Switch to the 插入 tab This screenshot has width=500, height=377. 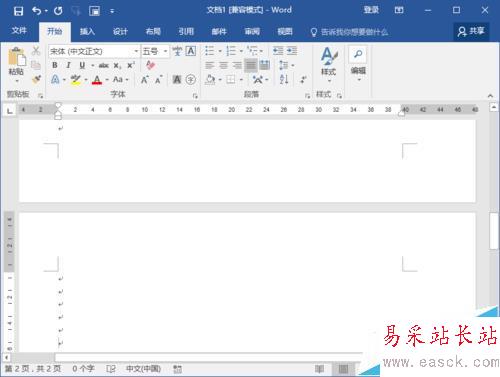click(87, 32)
